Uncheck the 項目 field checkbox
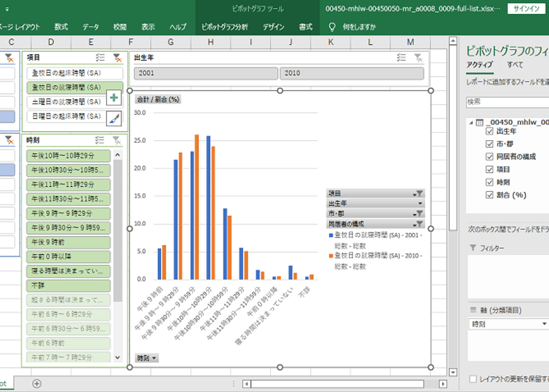This screenshot has height=392, width=549. tap(490, 169)
